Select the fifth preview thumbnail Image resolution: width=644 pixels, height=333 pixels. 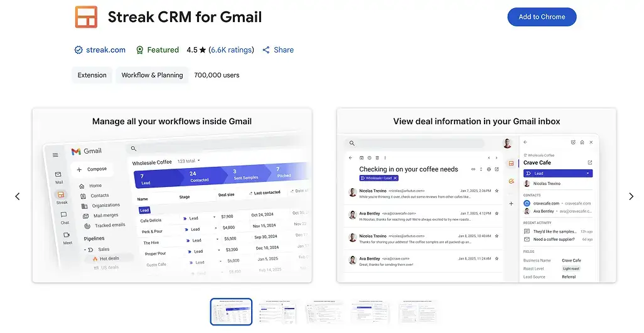click(417, 312)
